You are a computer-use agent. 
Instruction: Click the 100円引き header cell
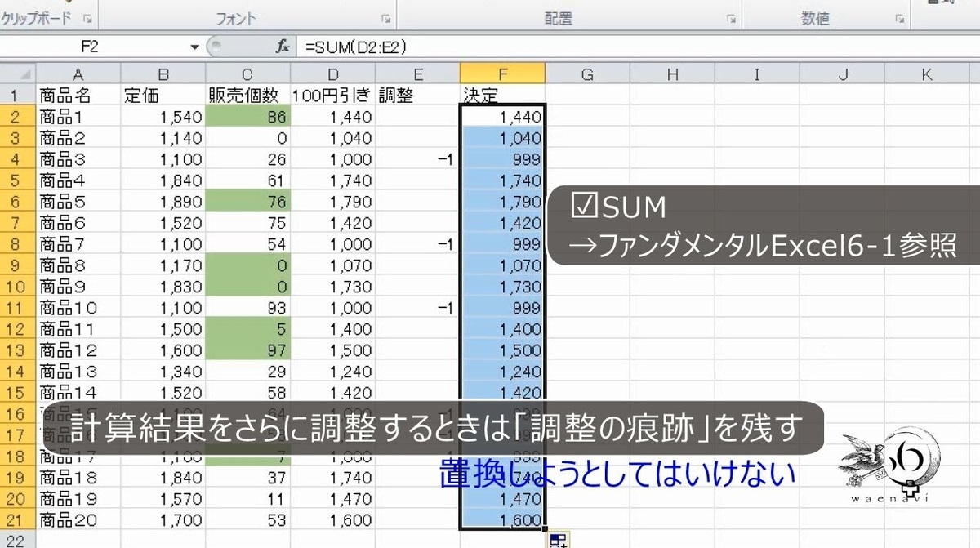point(332,95)
